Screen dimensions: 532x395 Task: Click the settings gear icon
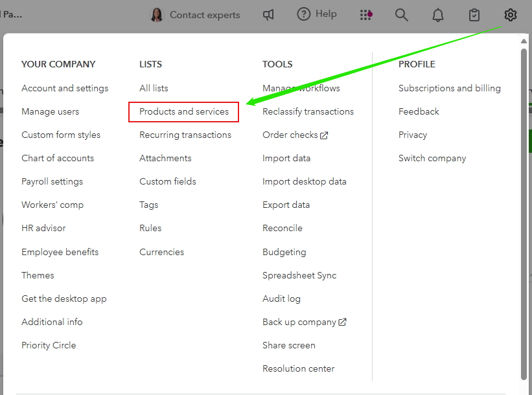(511, 15)
